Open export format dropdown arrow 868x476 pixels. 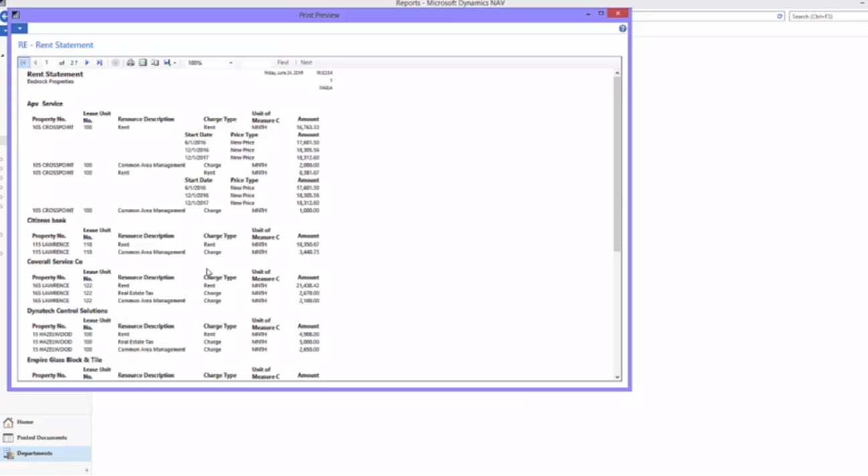coord(175,63)
